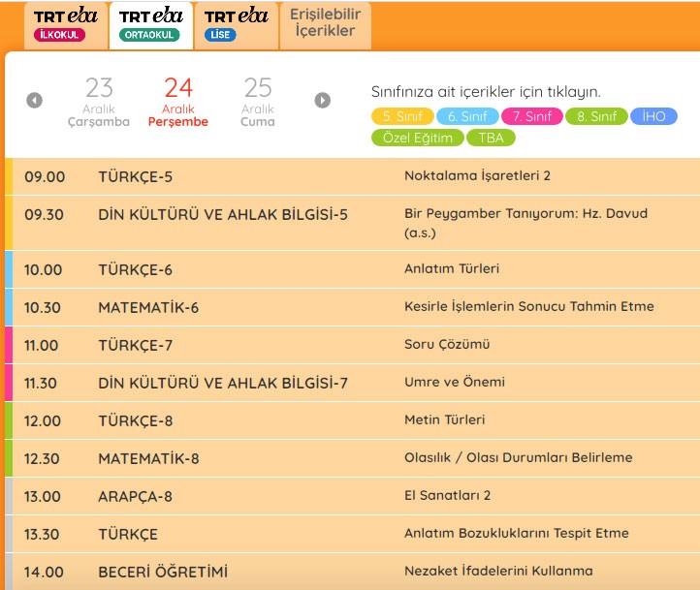Open Erişilebilir İçerikler tab

[324, 23]
